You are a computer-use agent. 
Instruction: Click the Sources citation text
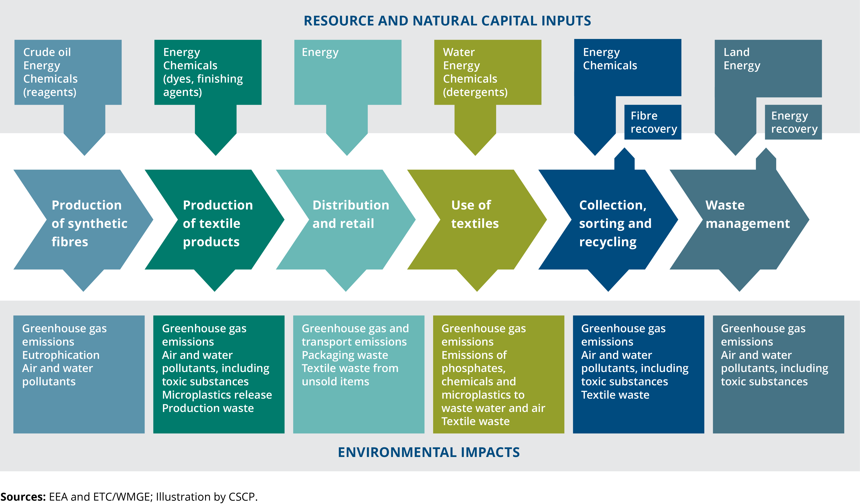tap(129, 497)
